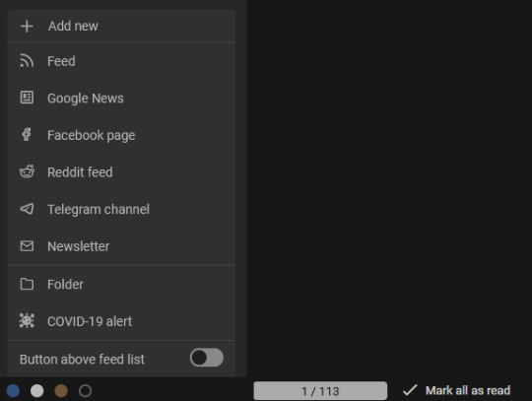Click the Facebook logo icon

pyautogui.click(x=27, y=134)
